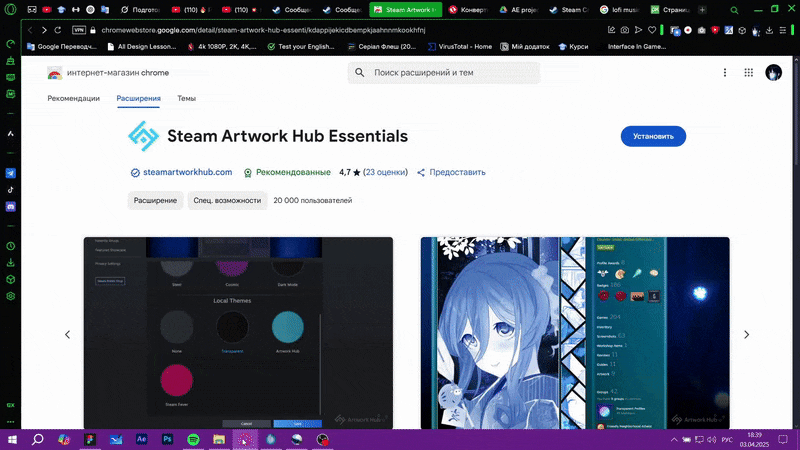Open Settings gear in the sidebar

click(x=10, y=296)
